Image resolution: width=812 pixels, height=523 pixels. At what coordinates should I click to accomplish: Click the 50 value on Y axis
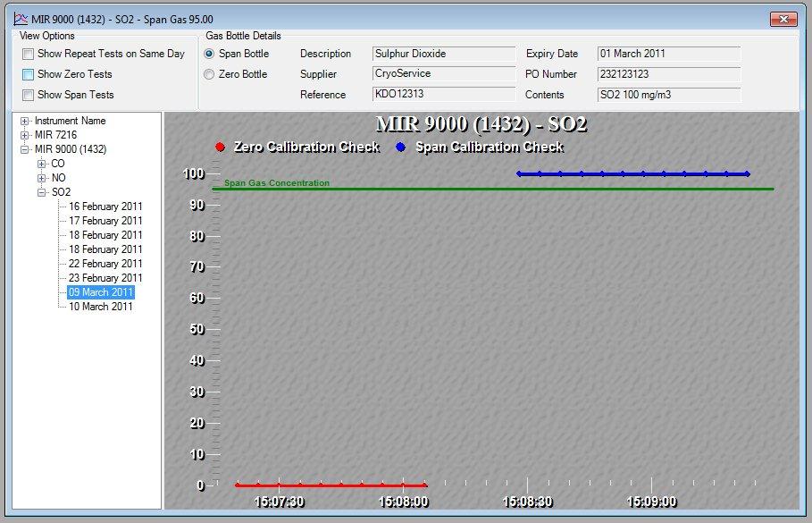[x=197, y=330]
